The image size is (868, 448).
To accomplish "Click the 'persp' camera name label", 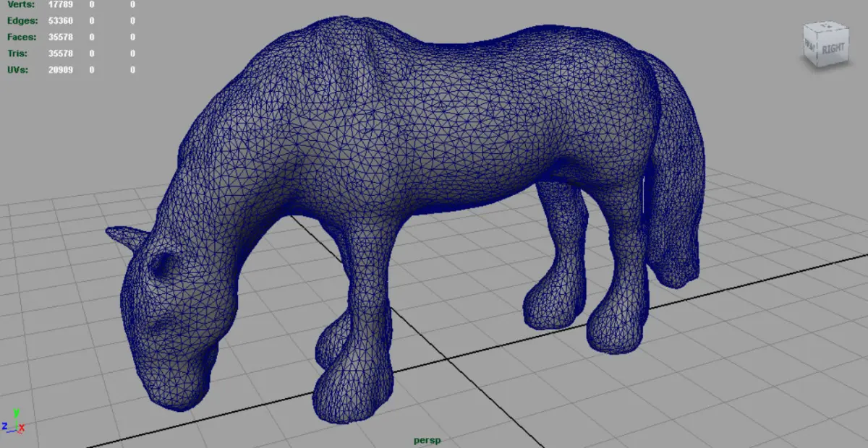I will [427, 440].
